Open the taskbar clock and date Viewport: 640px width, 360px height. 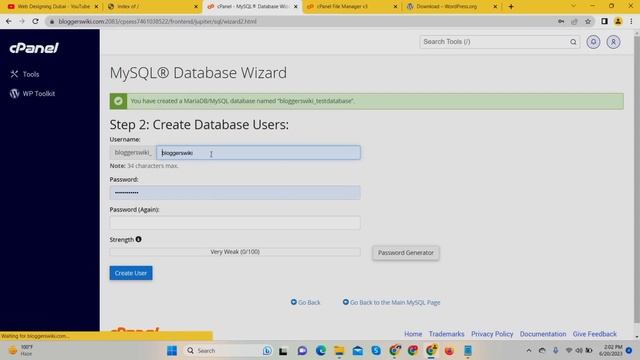(611, 351)
